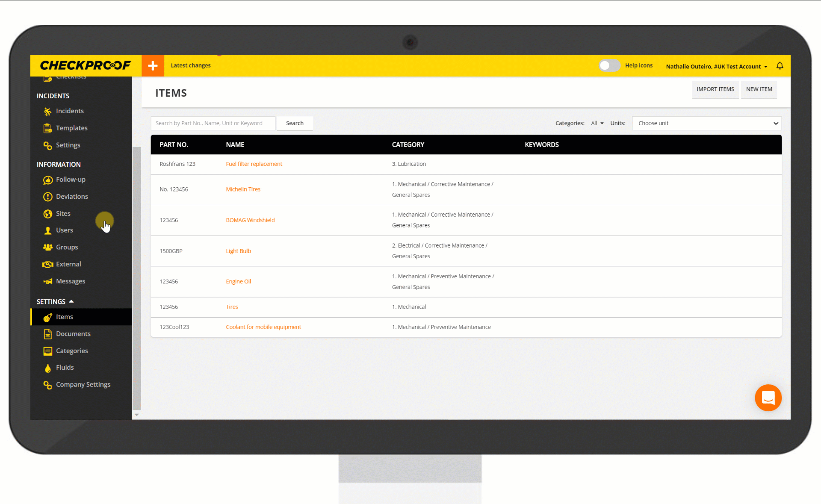
Task: Focus the part number search field
Action: point(213,123)
